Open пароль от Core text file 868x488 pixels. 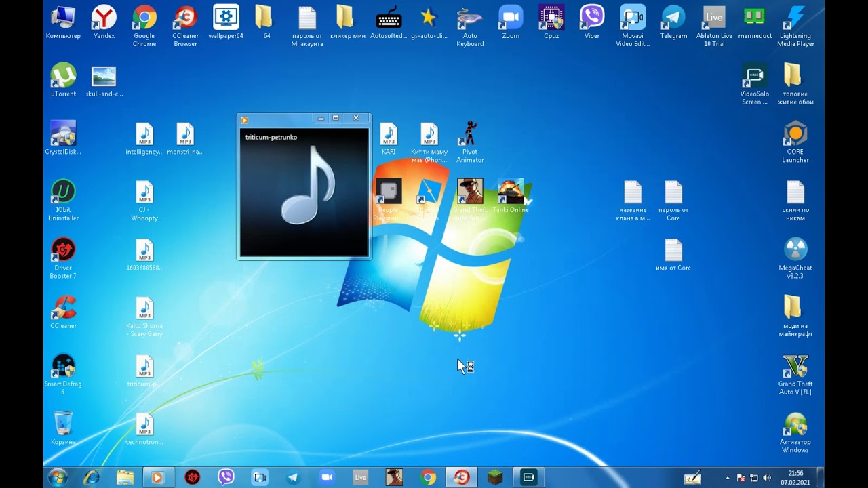pyautogui.click(x=673, y=201)
